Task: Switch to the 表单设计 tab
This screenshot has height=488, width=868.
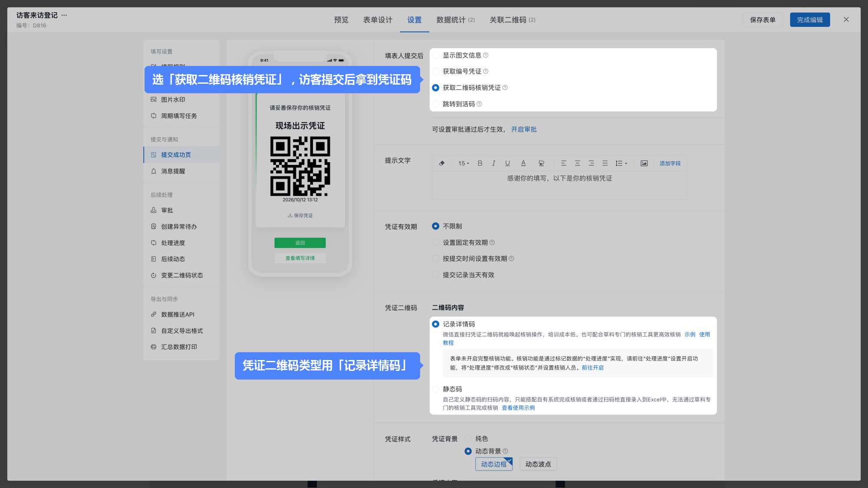Action: pos(378,20)
